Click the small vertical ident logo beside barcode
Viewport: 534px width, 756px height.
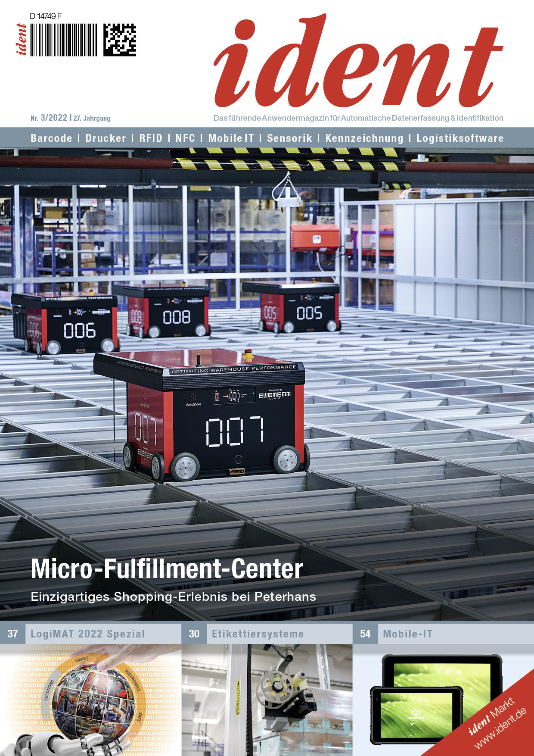point(22,40)
